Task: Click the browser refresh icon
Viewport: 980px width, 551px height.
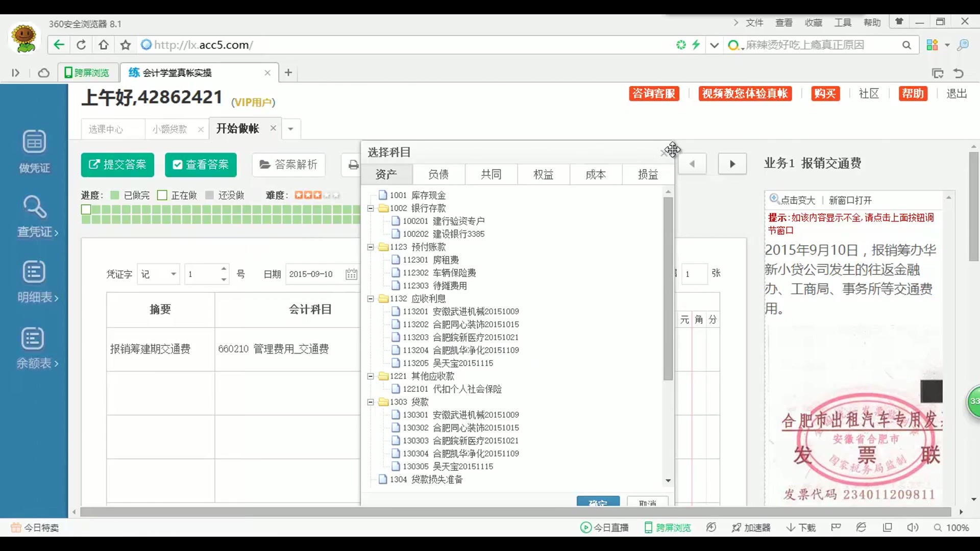Action: pos(81,45)
